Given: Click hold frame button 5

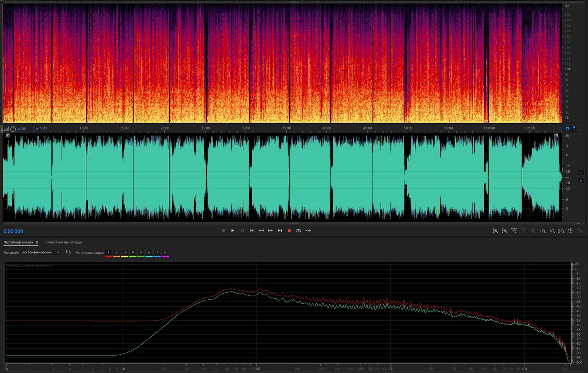Looking at the screenshot, I should point(140,252).
